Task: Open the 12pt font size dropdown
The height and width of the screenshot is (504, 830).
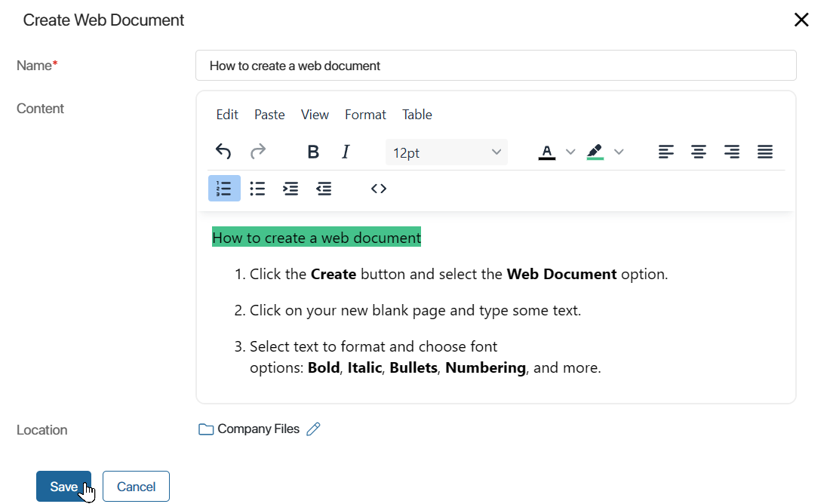Action: pos(446,152)
